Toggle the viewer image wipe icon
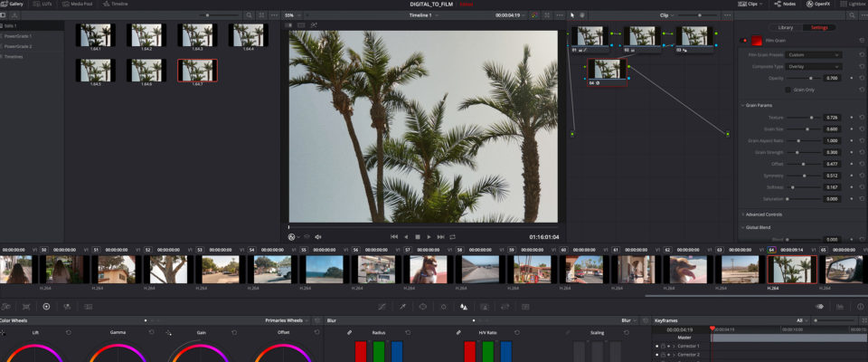Screen dimensions: 868x362 click(x=288, y=25)
